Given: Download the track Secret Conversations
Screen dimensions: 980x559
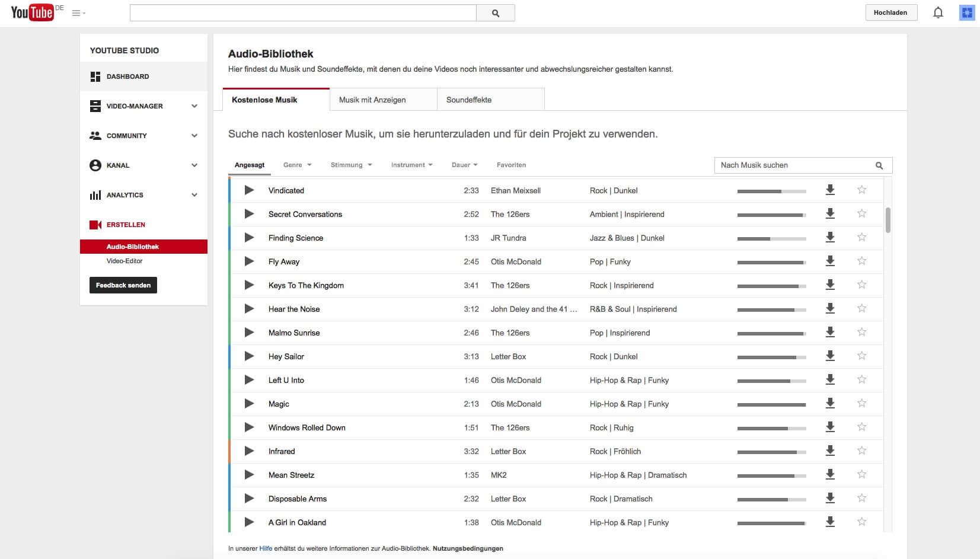Looking at the screenshot, I should point(830,213).
